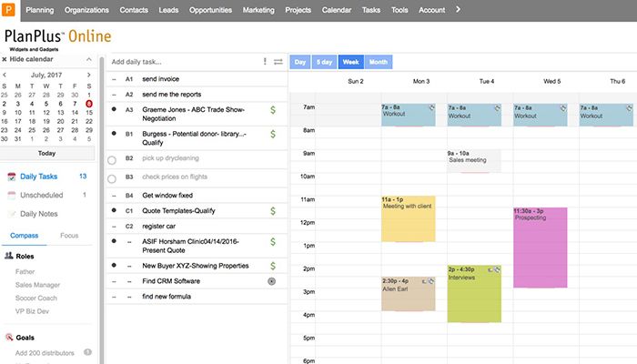The width and height of the screenshot is (637, 364).
Task: Toggle status circle for check prices on flights
Action: pyautogui.click(x=112, y=177)
